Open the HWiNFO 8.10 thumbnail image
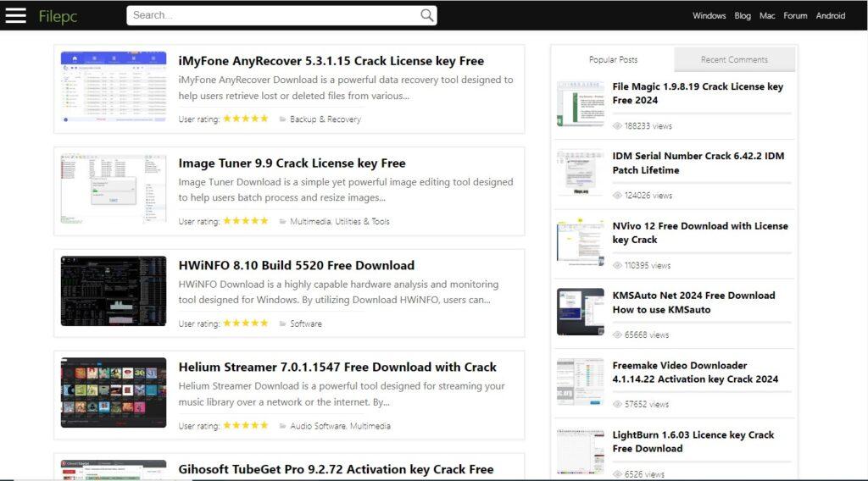 coord(114,290)
